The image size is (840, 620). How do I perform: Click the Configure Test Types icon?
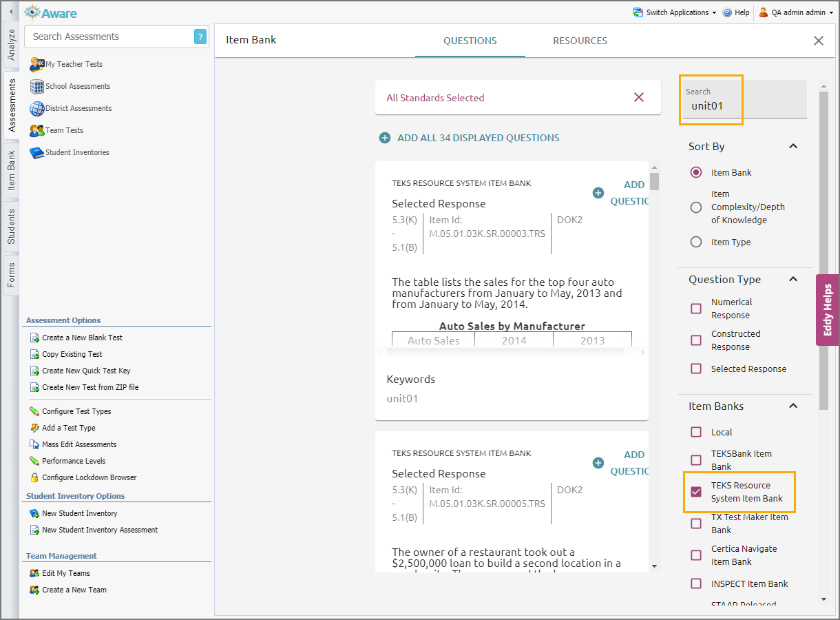[x=34, y=411]
